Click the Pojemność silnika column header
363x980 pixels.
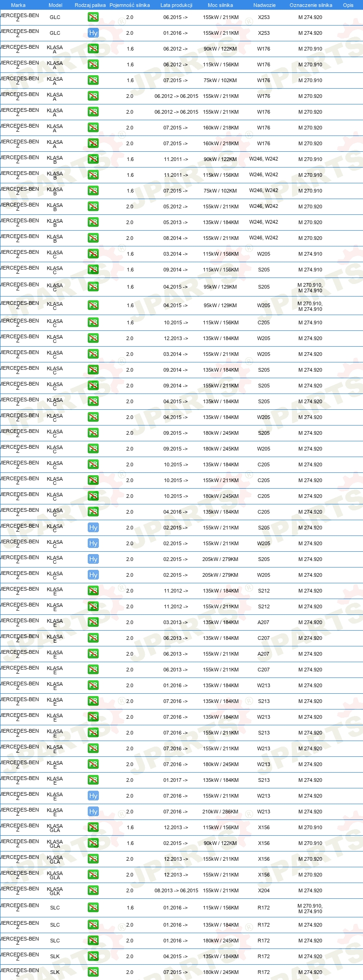click(x=130, y=5)
